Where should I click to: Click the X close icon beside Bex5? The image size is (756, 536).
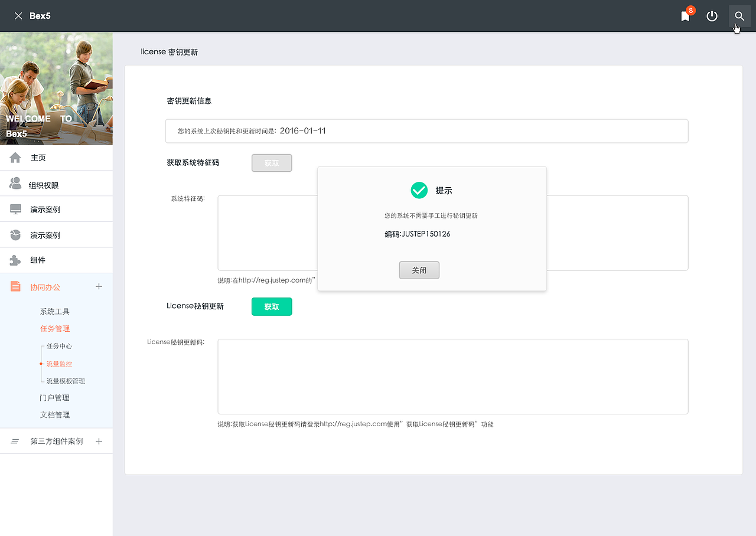18,16
